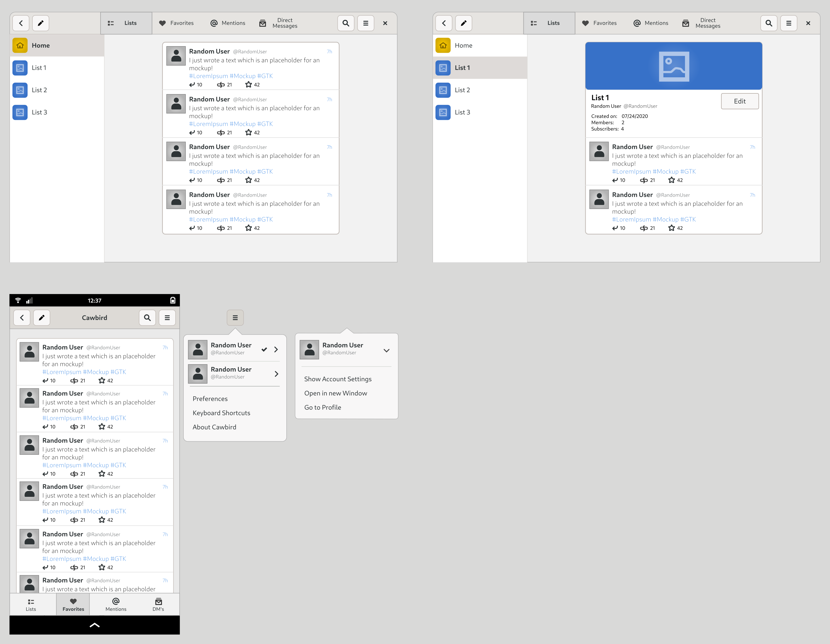This screenshot has width=830, height=644.
Task: Select List 3 in List 1 window sidebar
Action: [480, 112]
